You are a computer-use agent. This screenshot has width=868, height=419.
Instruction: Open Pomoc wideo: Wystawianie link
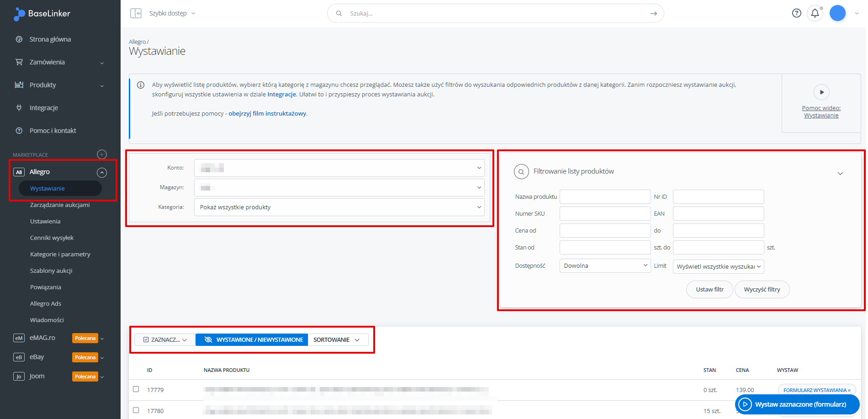pyautogui.click(x=821, y=111)
